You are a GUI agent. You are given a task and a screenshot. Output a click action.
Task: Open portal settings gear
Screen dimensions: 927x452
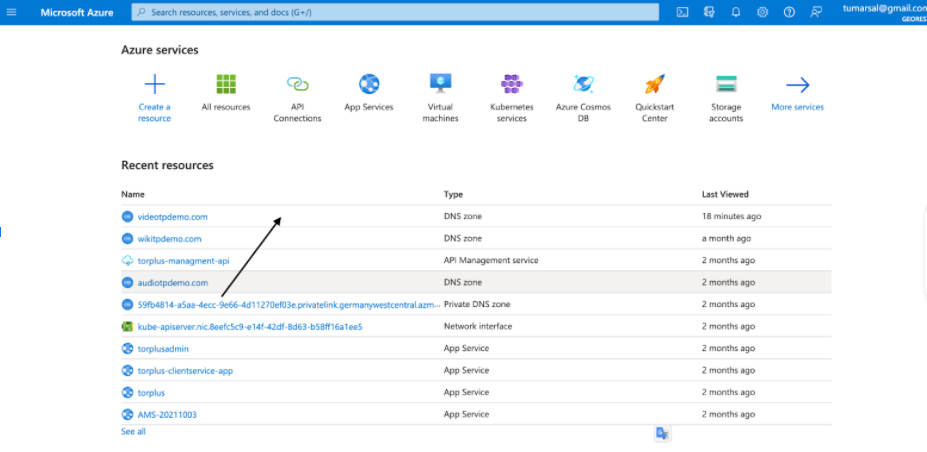click(x=763, y=12)
